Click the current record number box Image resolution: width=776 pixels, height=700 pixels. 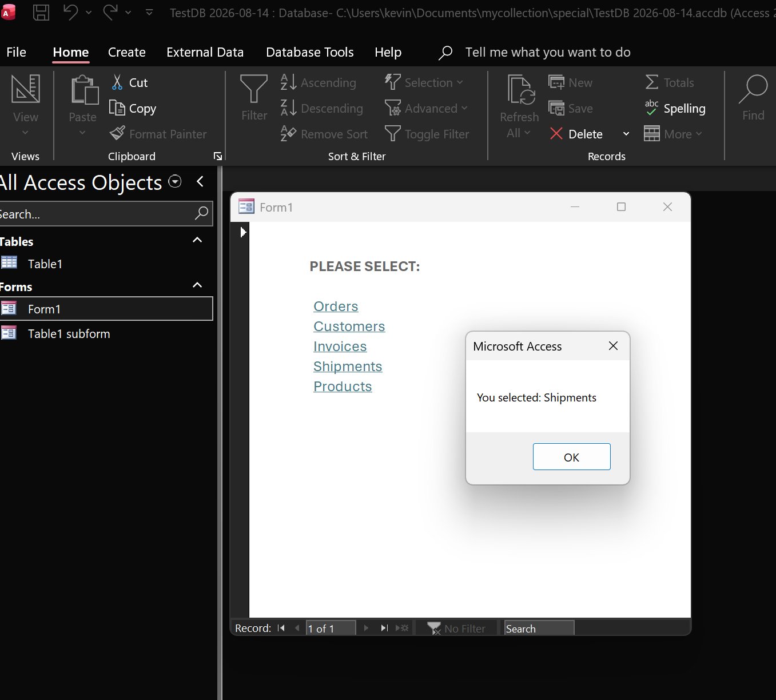click(331, 628)
